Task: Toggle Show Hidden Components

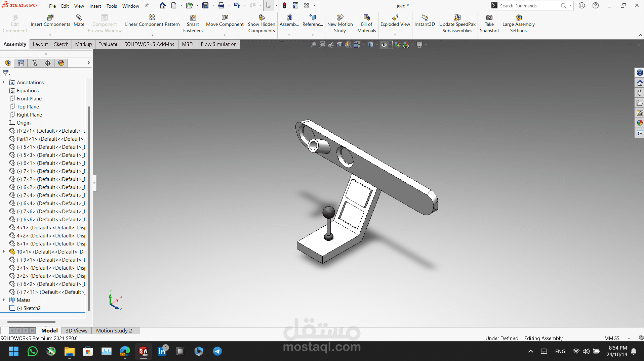Action: (x=261, y=24)
